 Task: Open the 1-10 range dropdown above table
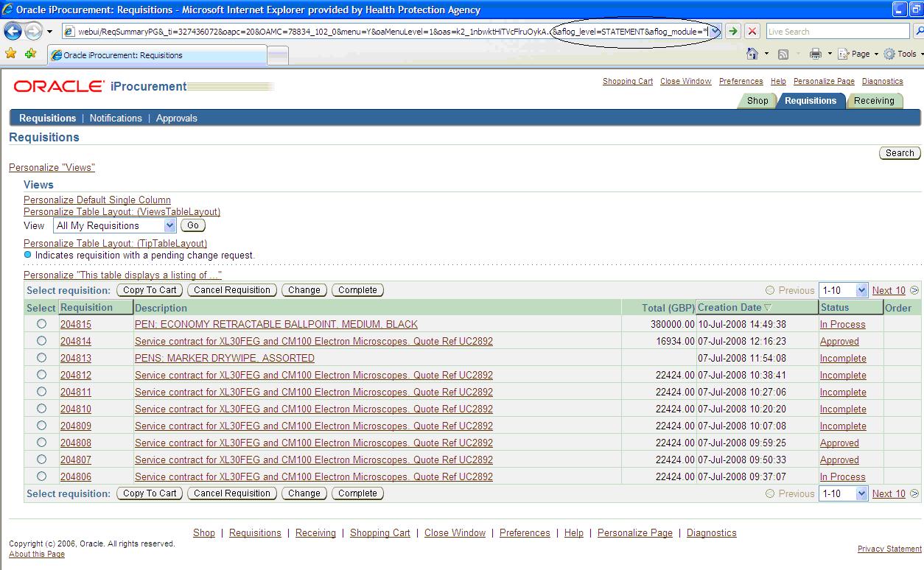(x=844, y=290)
